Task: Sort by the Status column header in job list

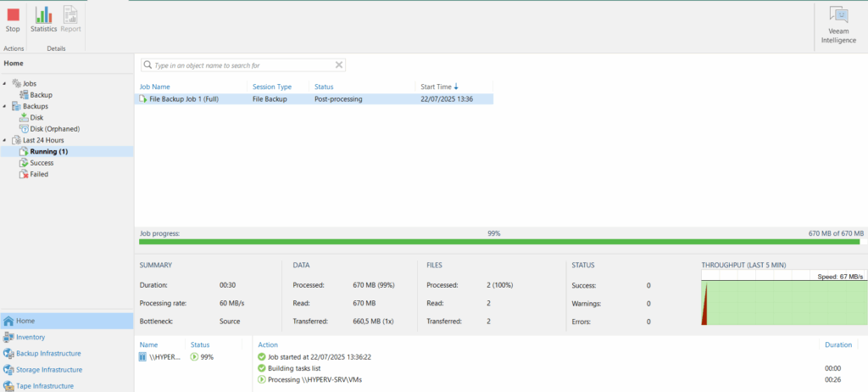Action: 324,87
